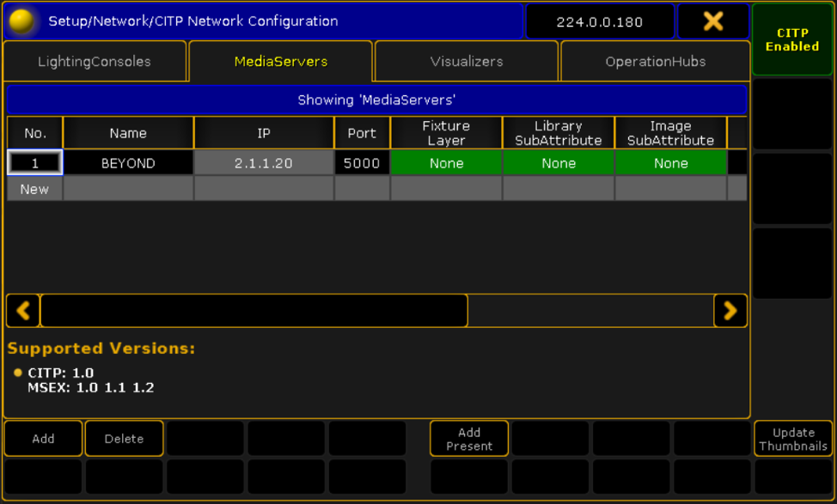
Task: Toggle the CITP Enabled button
Action: [792, 39]
